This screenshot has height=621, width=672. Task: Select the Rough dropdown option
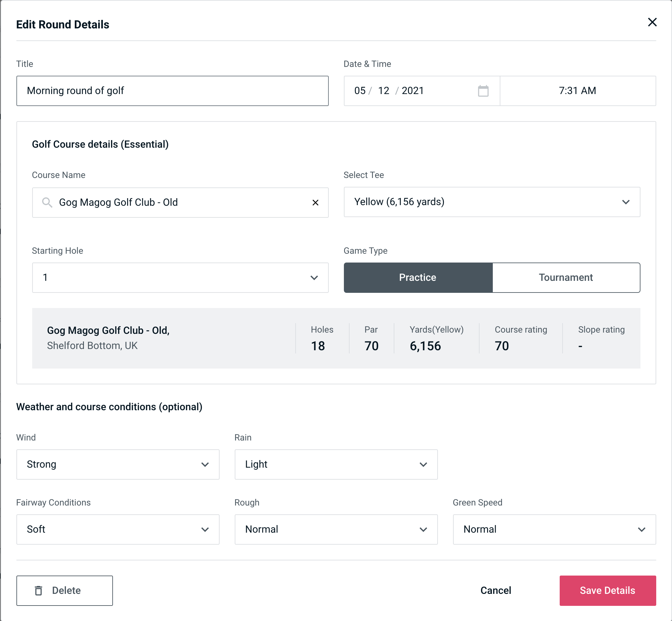tap(336, 529)
